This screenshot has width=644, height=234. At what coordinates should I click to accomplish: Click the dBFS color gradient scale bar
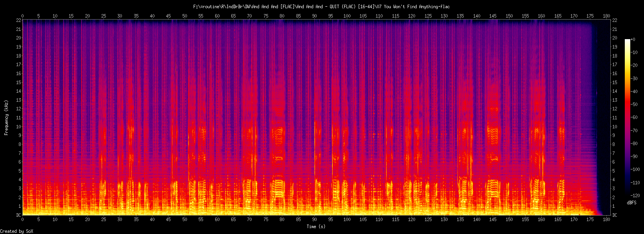coord(628,117)
